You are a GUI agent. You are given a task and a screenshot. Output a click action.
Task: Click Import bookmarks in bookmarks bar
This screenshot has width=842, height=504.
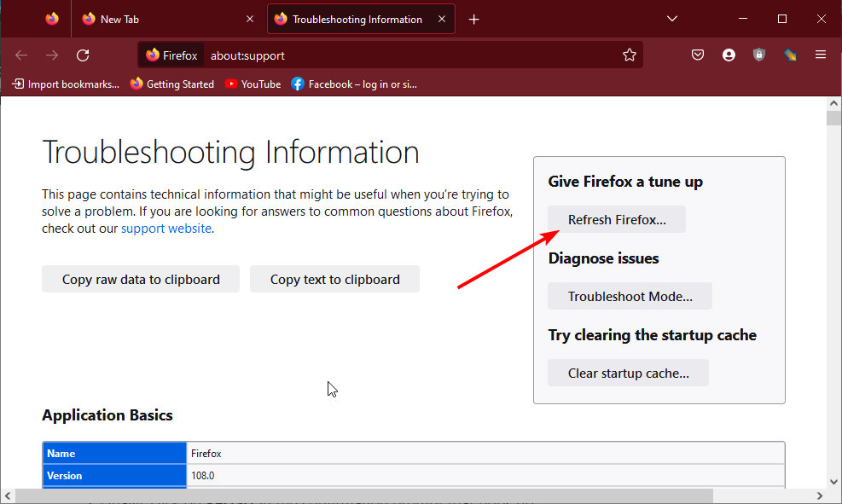coord(66,84)
